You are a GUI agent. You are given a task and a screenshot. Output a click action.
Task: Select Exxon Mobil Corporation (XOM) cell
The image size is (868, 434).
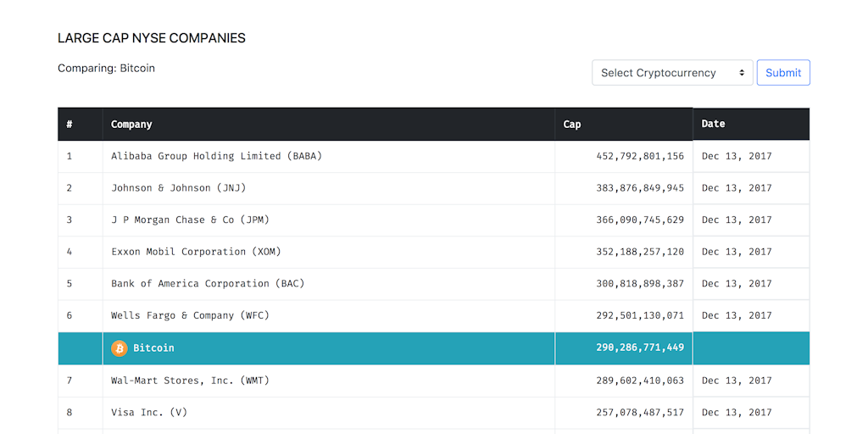(x=329, y=252)
